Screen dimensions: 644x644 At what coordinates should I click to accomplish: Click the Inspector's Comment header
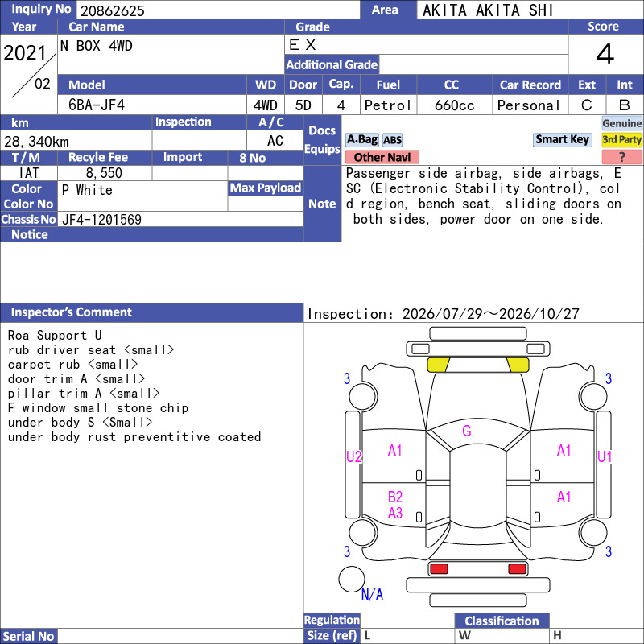(152, 312)
